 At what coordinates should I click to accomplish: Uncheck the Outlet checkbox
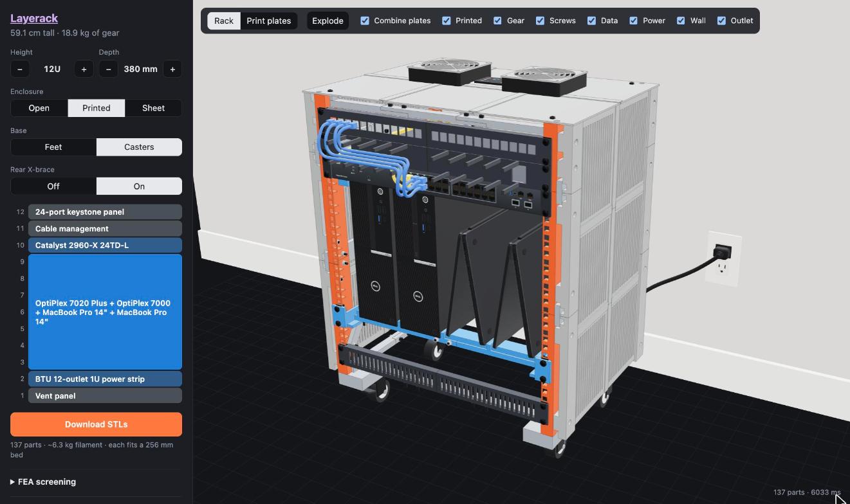pos(722,21)
